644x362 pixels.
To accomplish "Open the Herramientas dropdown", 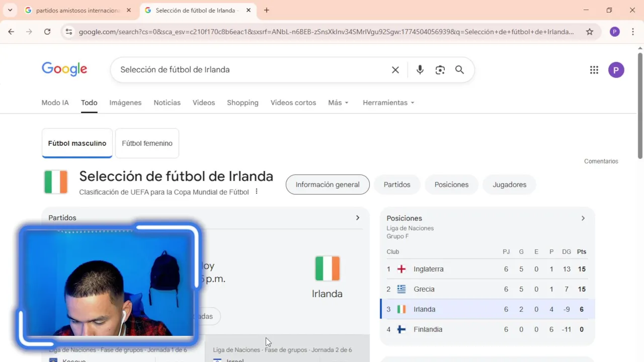I will (389, 103).
